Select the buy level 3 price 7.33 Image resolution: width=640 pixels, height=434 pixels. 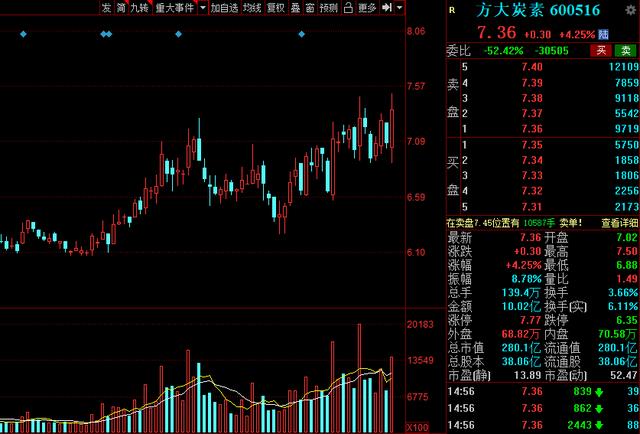[x=532, y=175]
